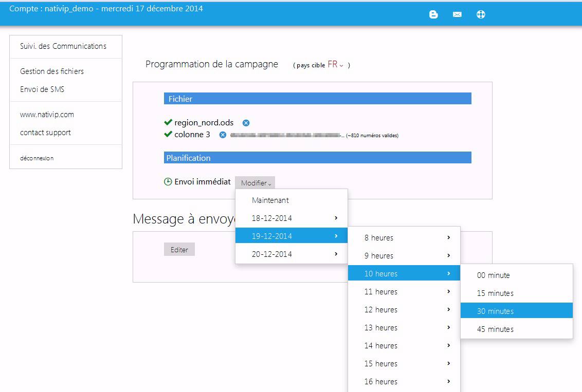This screenshot has width=582, height=392.
Task: Select 9 heures in the hours submenu
Action: (x=404, y=255)
